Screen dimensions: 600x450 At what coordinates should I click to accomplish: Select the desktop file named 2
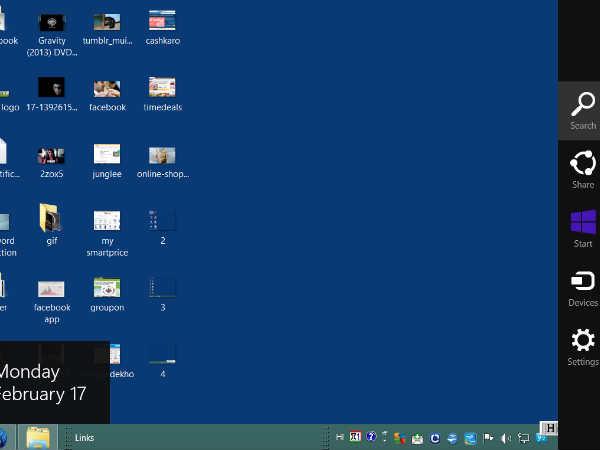(162, 227)
